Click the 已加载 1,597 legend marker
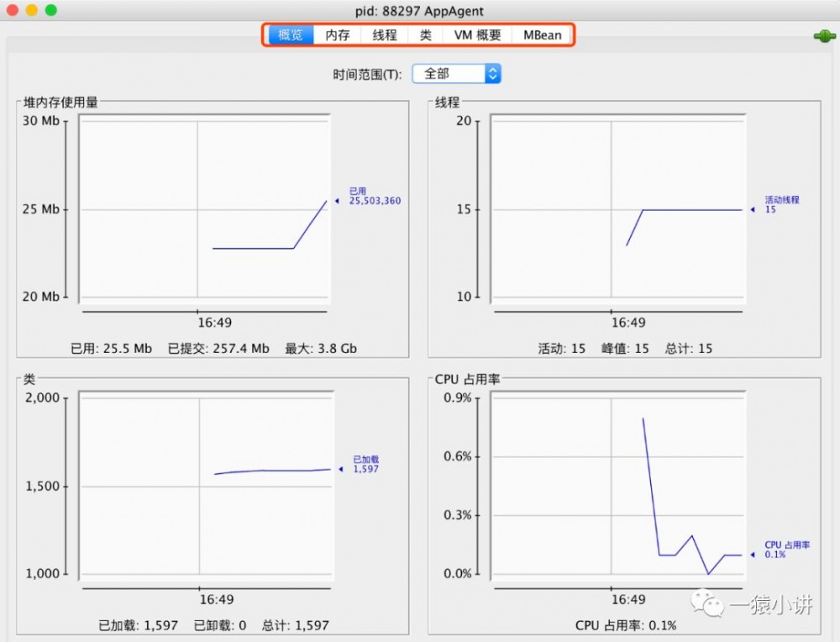The height and width of the screenshot is (642, 840). point(365,465)
